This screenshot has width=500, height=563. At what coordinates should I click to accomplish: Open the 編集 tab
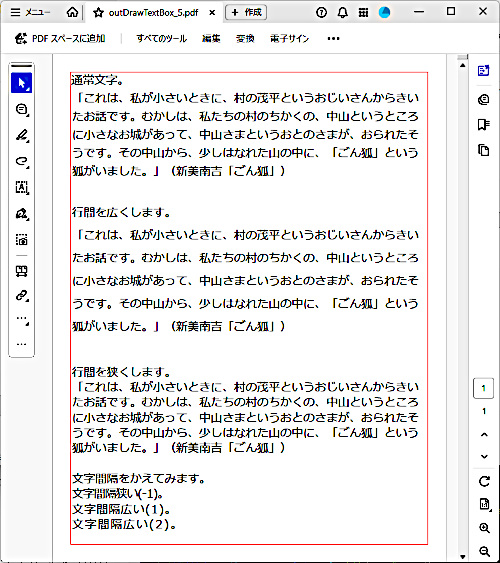click(211, 38)
